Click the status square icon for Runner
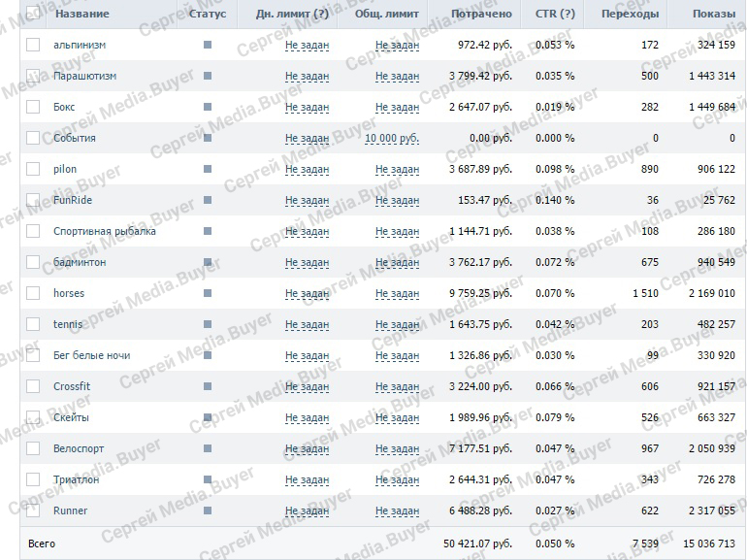This screenshot has width=747, height=560. coord(208,510)
